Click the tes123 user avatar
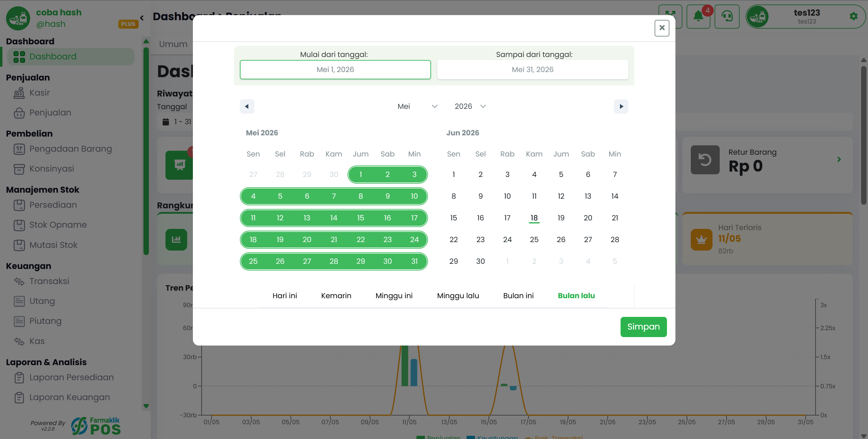The image size is (868, 439). (x=757, y=17)
